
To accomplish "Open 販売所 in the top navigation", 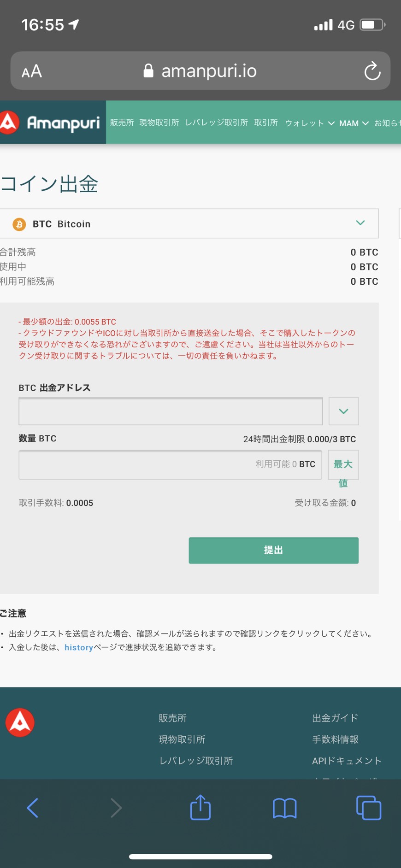I will click(x=122, y=123).
